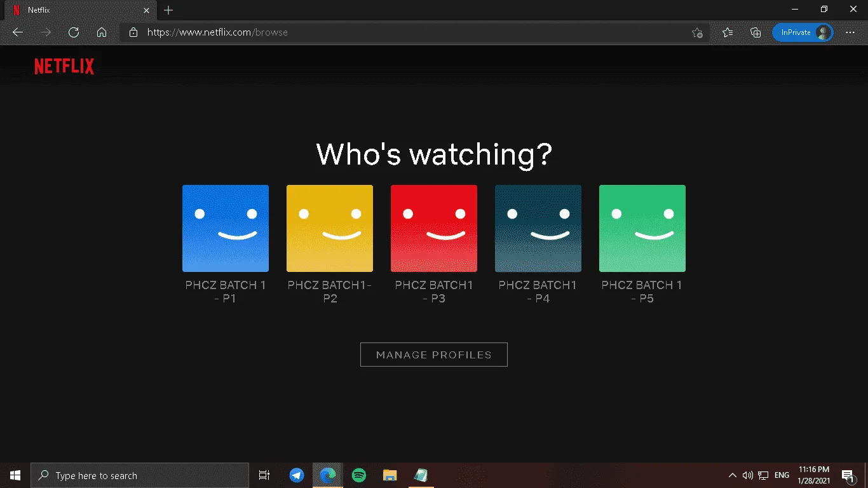Click the browser forward arrow

(46, 32)
